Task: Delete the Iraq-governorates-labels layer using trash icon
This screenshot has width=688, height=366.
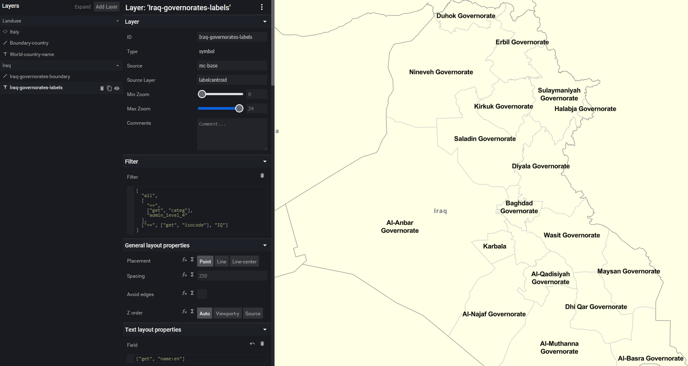Action: [102, 88]
